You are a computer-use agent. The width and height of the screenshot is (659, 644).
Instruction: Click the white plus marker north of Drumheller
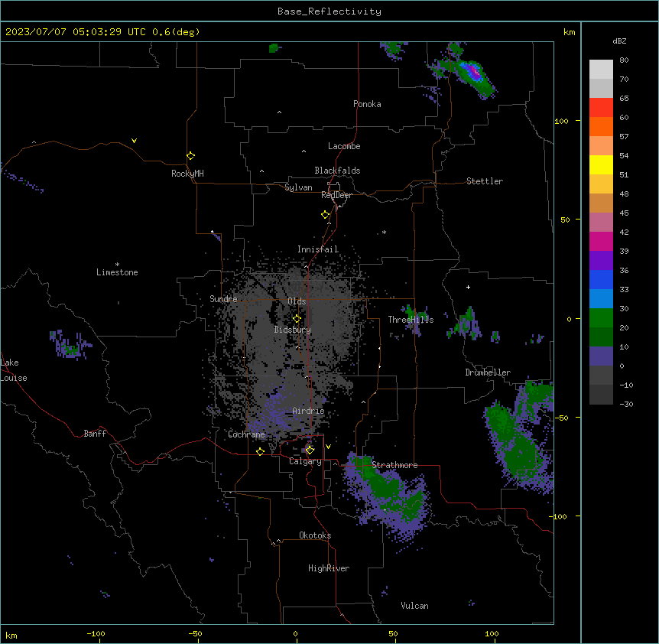(468, 287)
